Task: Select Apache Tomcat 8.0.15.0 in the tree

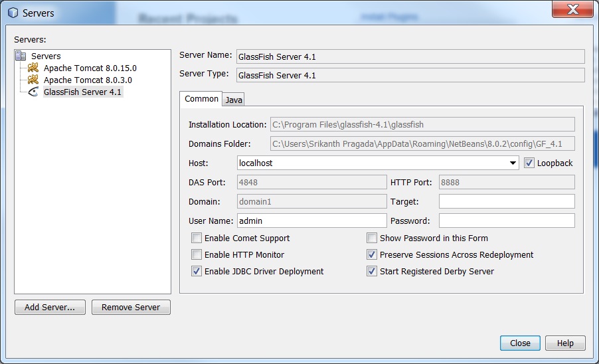Action: (x=90, y=68)
